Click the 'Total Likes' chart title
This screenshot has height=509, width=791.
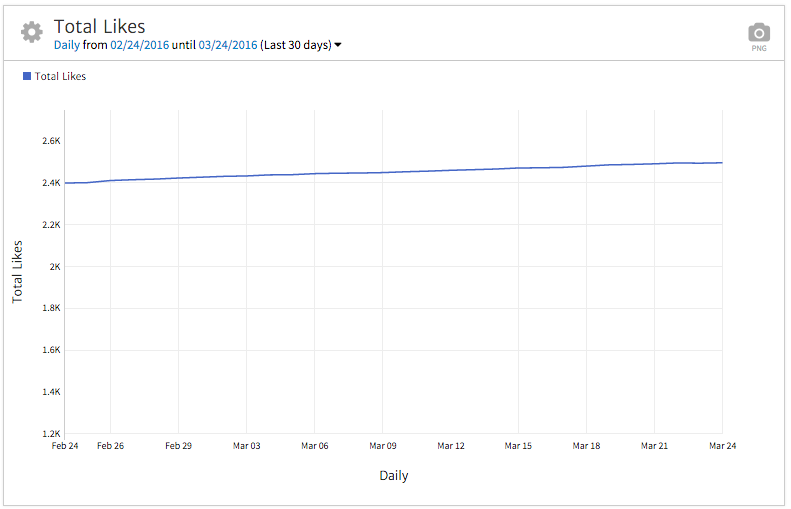[99, 27]
